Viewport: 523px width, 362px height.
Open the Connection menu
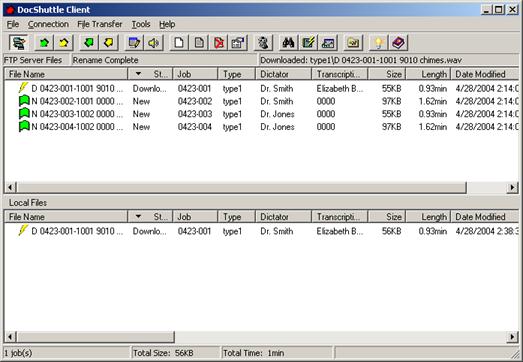[x=48, y=24]
